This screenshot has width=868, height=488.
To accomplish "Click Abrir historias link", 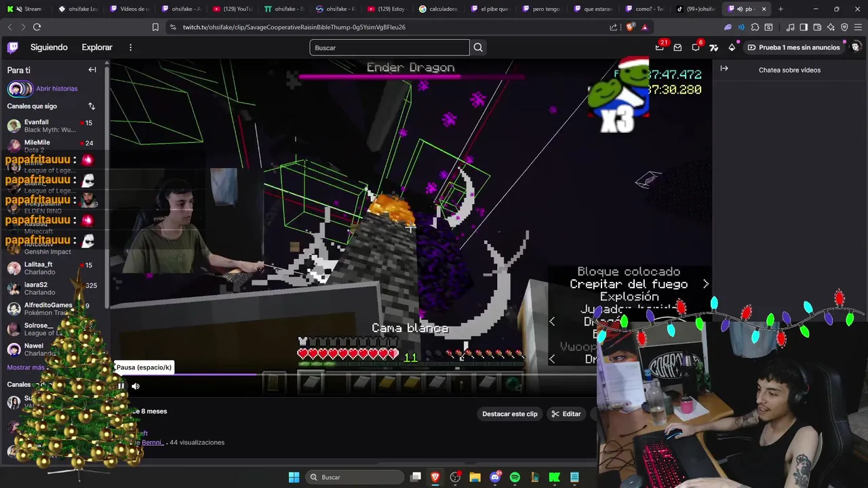I will pos(57,89).
